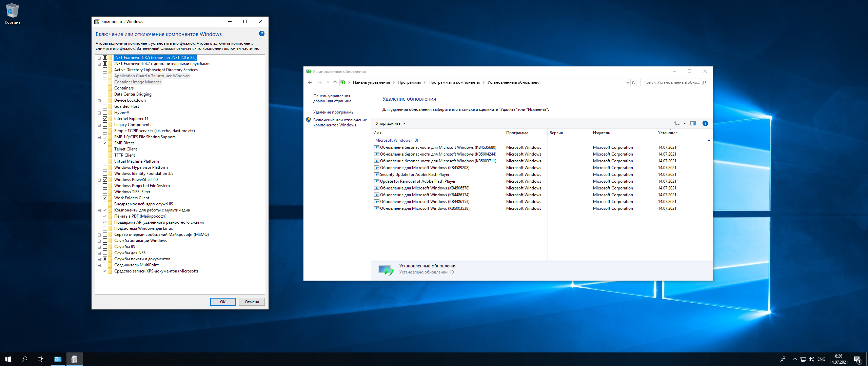Click the Control Panel taskbar icon

click(x=58, y=359)
